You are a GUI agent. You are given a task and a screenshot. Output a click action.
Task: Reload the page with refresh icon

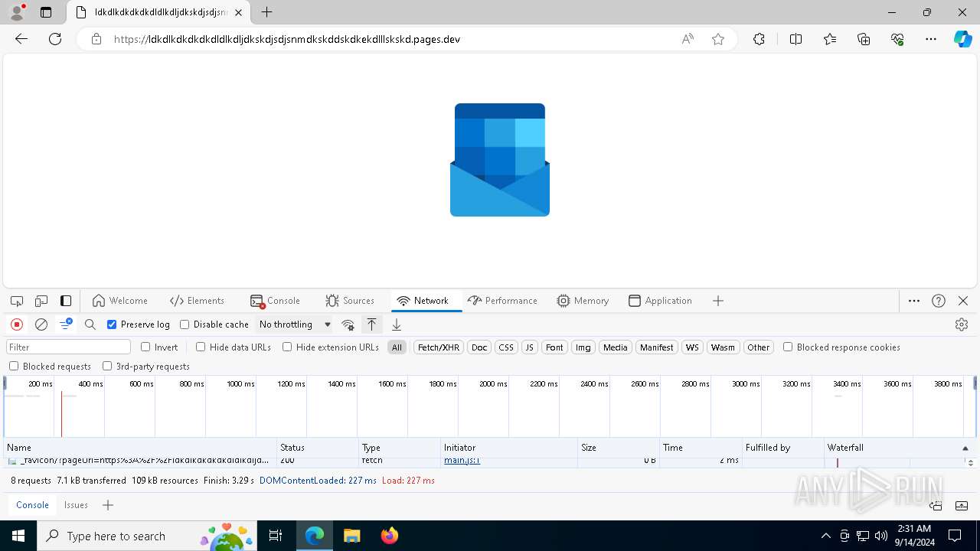click(x=55, y=39)
